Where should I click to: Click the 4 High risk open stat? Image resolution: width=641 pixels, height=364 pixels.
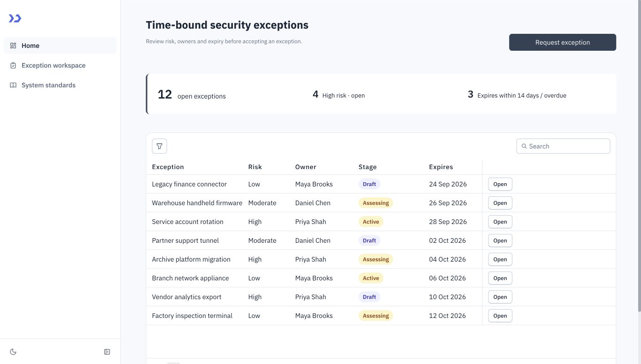[339, 95]
